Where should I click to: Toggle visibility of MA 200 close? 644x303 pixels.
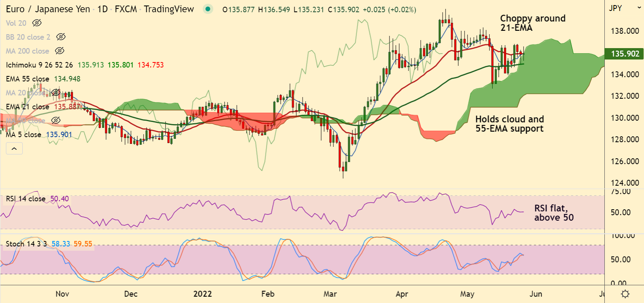coord(60,51)
